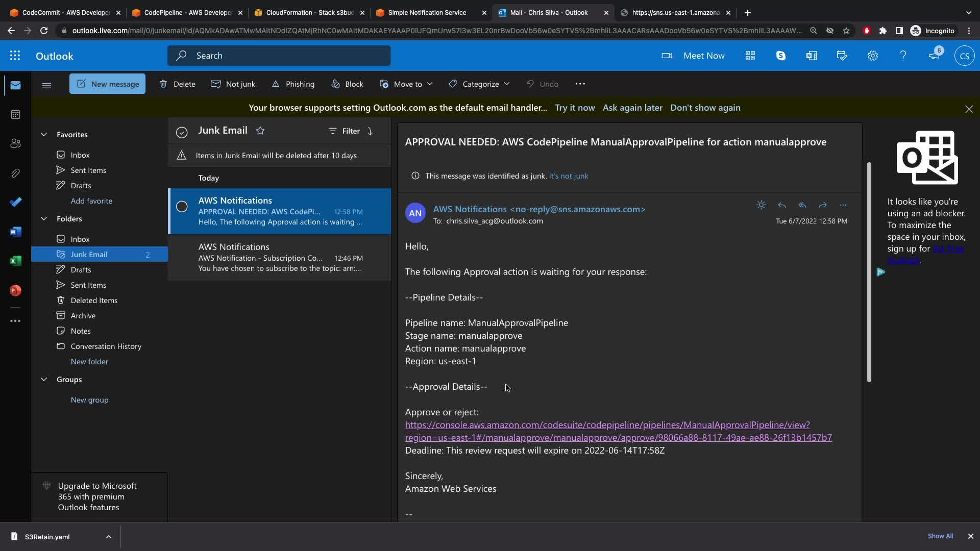The height and width of the screenshot is (551, 980).
Task: Select the APPROVAL NEEDED email checkbox
Action: (x=182, y=207)
